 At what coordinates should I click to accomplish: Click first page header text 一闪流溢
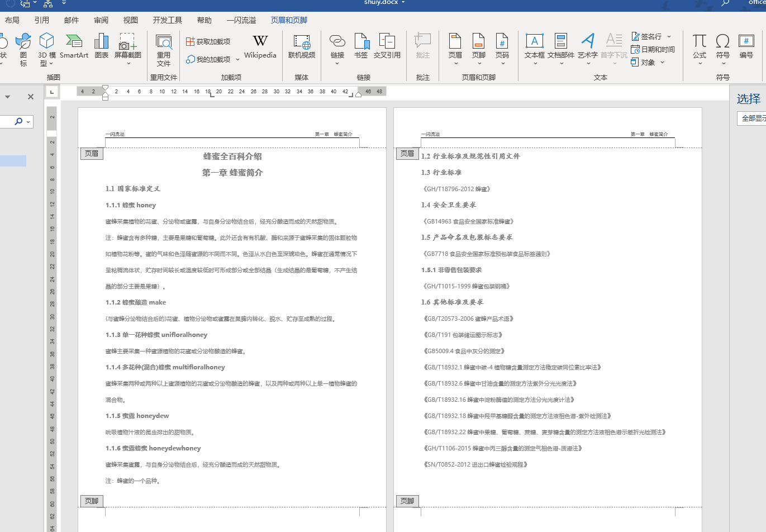(x=115, y=134)
